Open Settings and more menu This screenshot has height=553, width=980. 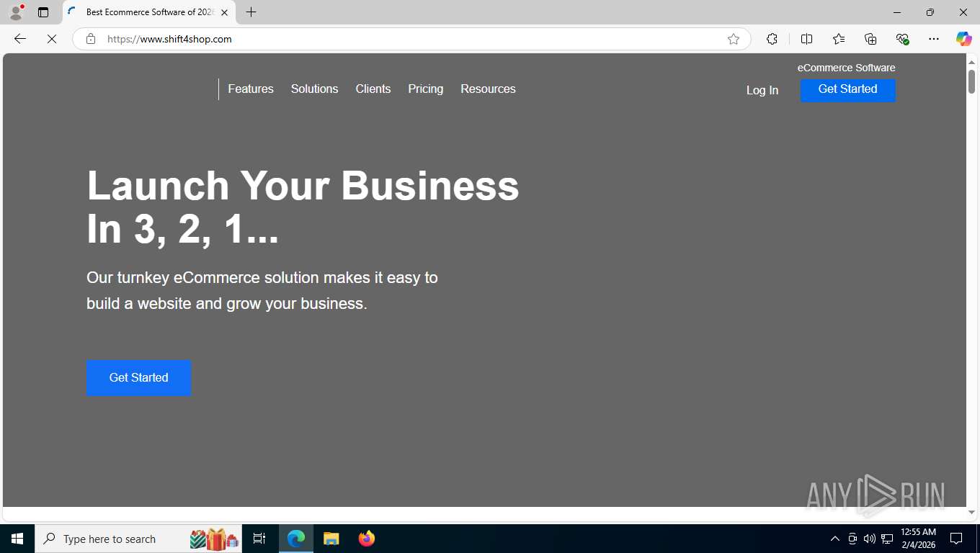934,39
